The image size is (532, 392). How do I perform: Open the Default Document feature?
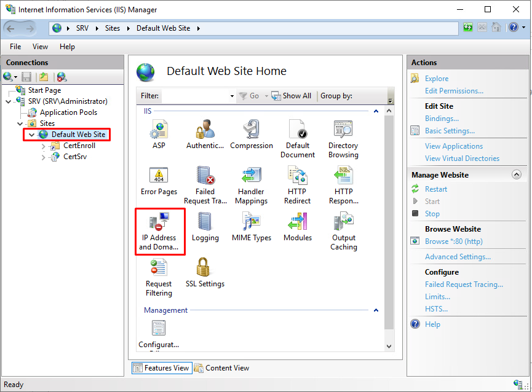coord(298,139)
